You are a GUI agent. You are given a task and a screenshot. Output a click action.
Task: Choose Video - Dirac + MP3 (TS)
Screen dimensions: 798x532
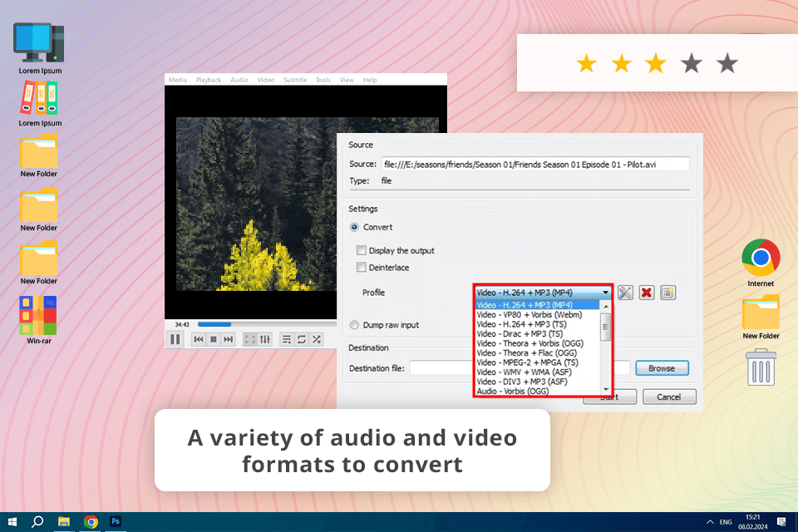pyautogui.click(x=537, y=334)
